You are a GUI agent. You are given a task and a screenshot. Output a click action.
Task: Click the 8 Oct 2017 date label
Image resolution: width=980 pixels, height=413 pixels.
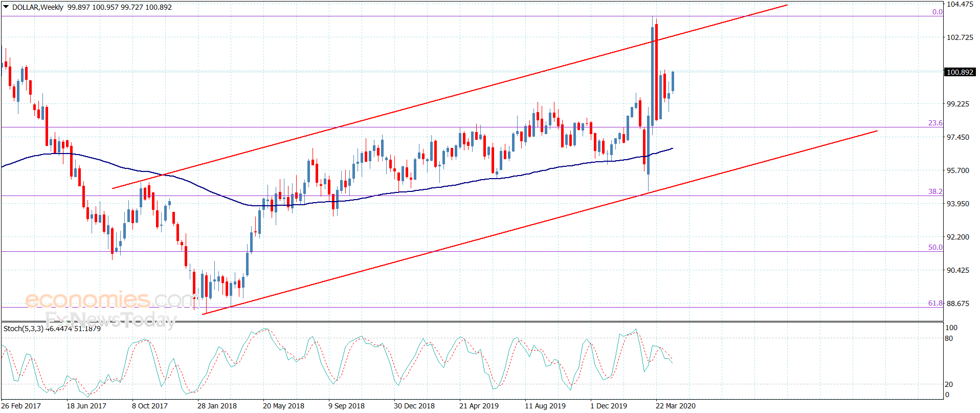pos(150,406)
